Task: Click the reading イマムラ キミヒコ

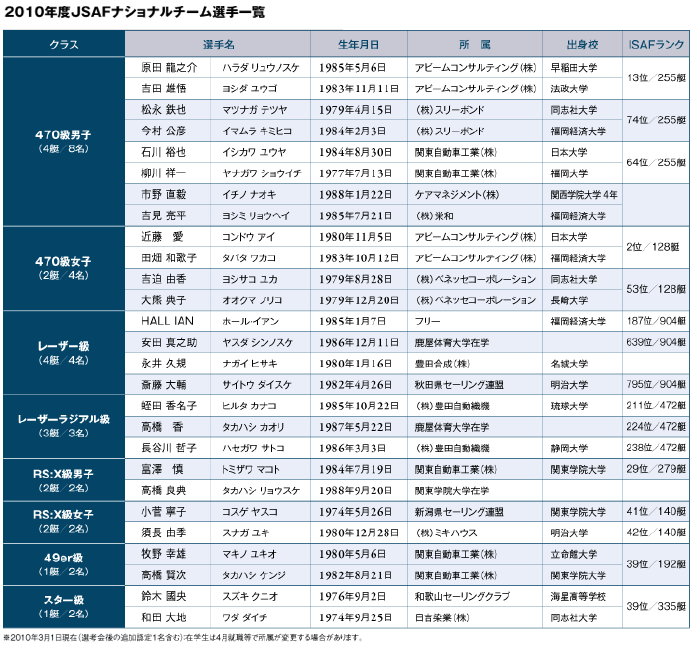Action: (257, 131)
